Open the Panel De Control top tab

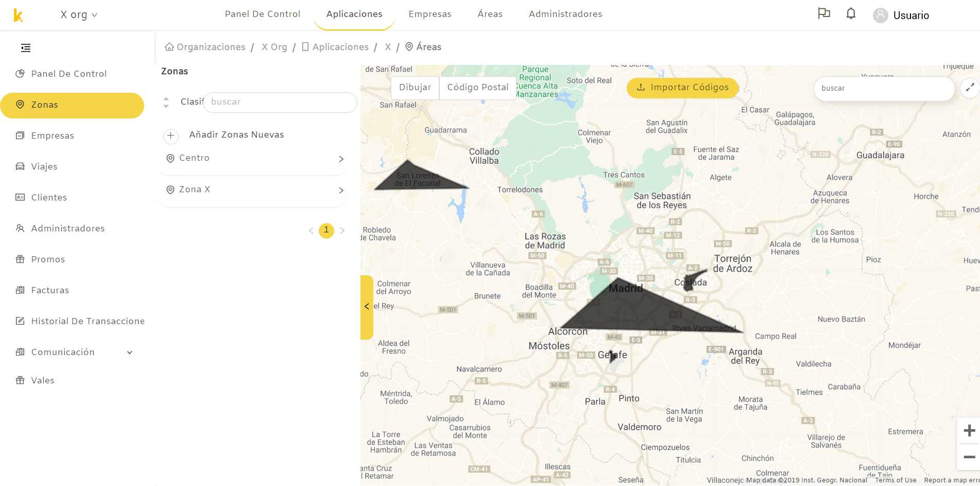(263, 14)
